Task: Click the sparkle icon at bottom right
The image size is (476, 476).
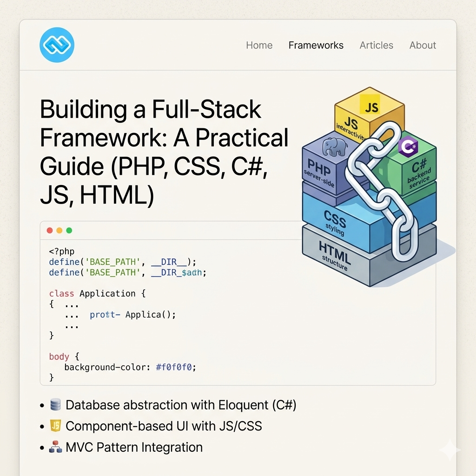Action: [450, 450]
